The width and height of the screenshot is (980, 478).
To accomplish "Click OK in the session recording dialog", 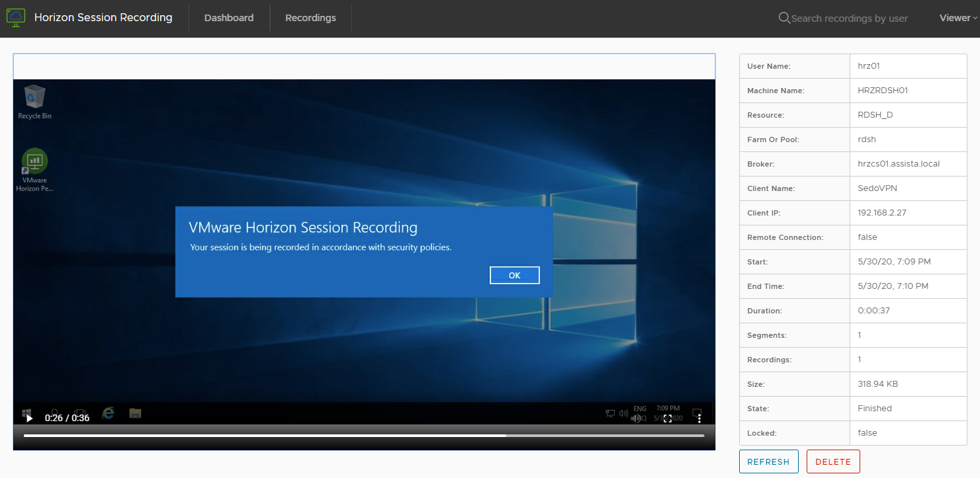I will (515, 276).
